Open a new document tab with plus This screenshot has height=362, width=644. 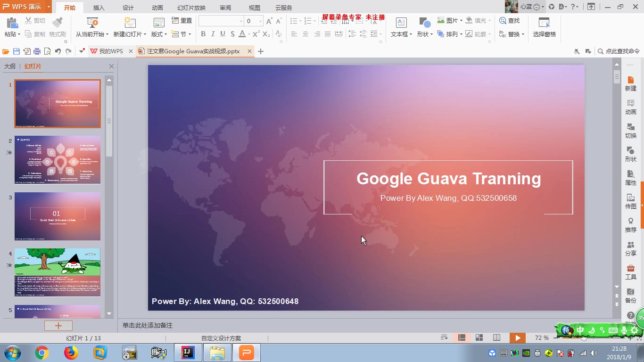click(x=261, y=51)
